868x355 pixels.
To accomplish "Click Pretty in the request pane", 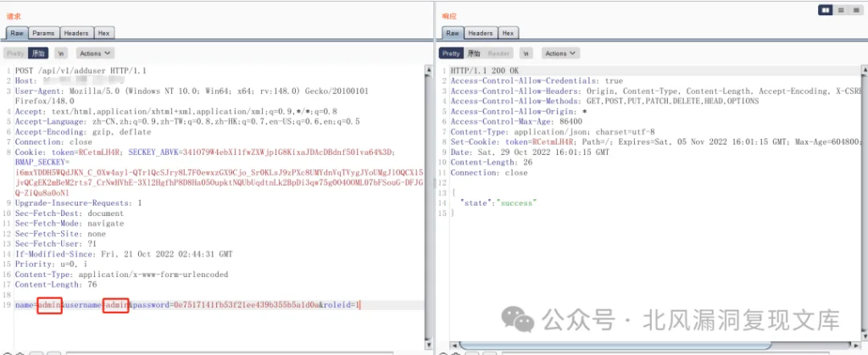I will pyautogui.click(x=17, y=53).
